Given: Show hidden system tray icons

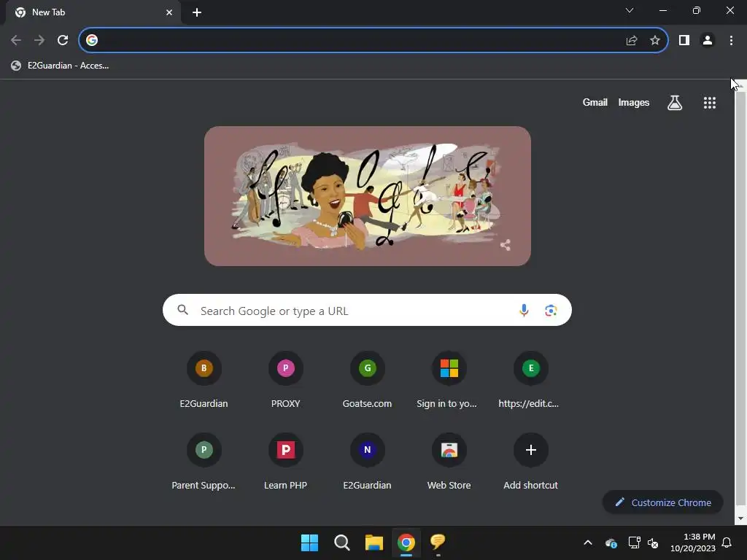Looking at the screenshot, I should (x=588, y=542).
